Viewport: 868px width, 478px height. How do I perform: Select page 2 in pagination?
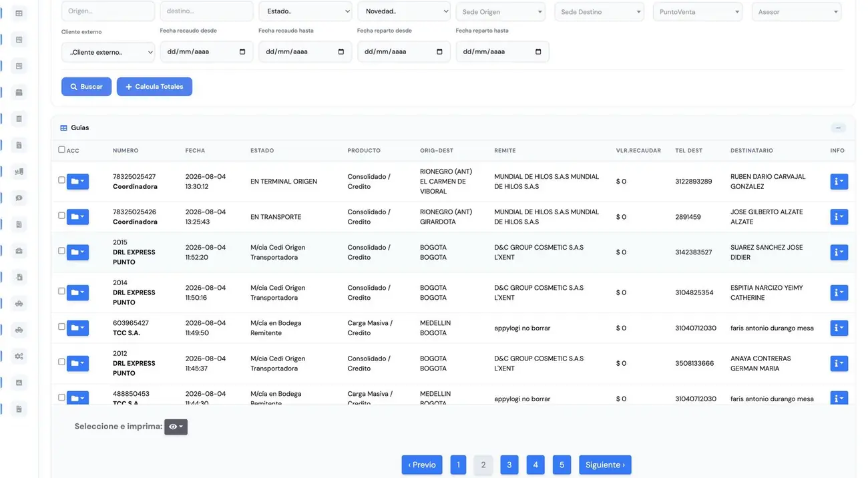coord(483,465)
